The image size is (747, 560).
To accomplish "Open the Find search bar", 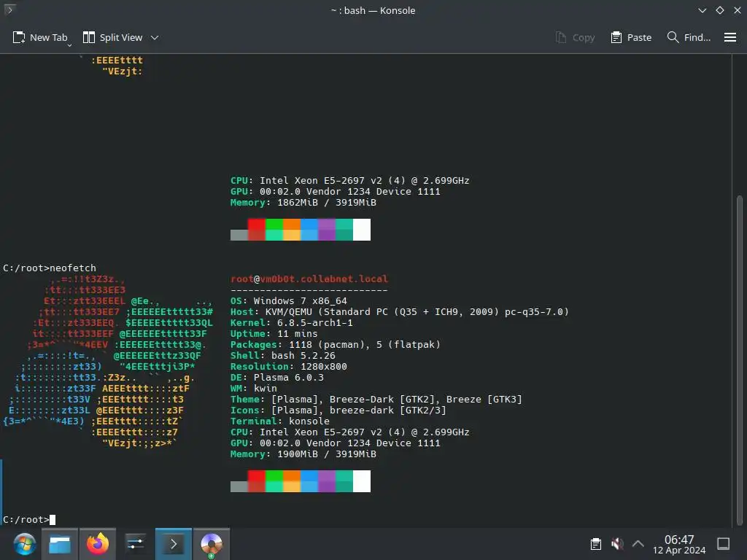I will click(x=689, y=38).
